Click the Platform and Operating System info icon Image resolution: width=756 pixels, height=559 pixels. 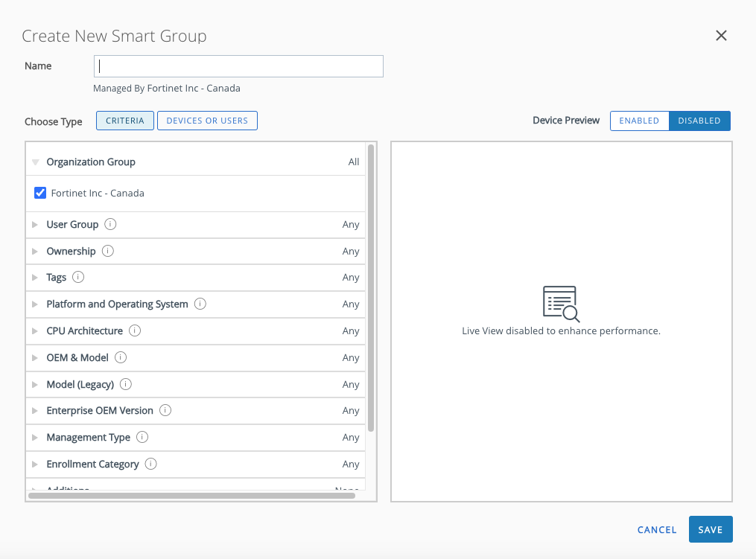198,304
